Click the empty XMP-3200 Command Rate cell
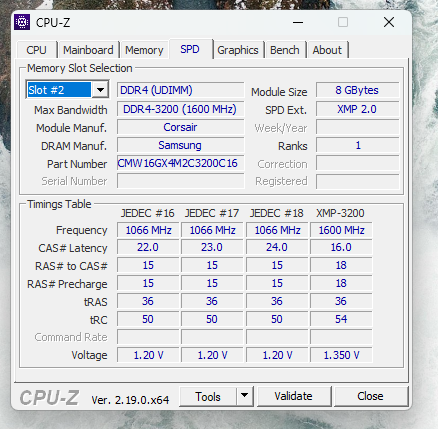This screenshot has height=429, width=438. [341, 337]
